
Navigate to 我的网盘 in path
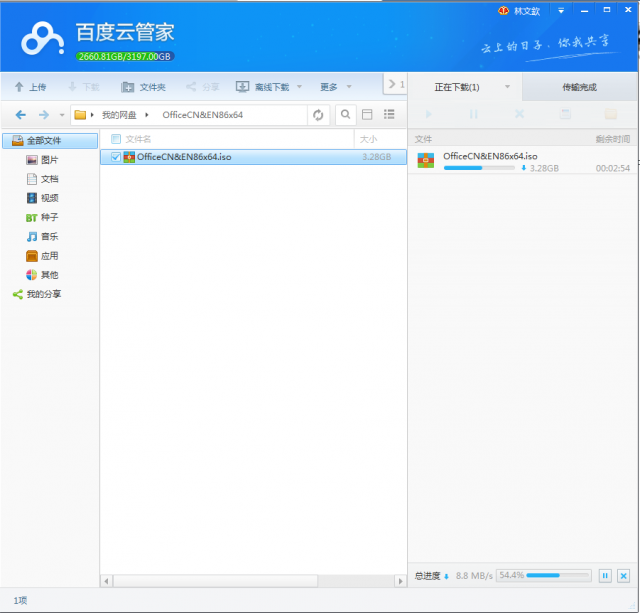pyautogui.click(x=119, y=115)
